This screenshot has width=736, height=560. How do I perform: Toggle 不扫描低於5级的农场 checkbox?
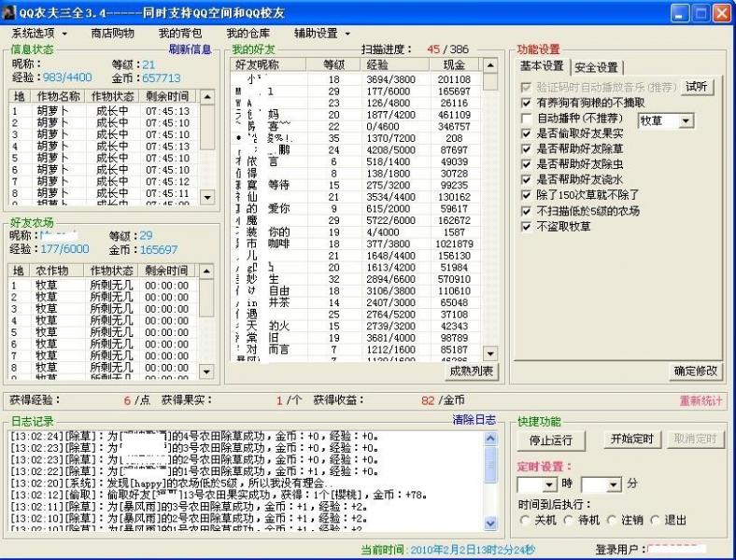(x=526, y=211)
